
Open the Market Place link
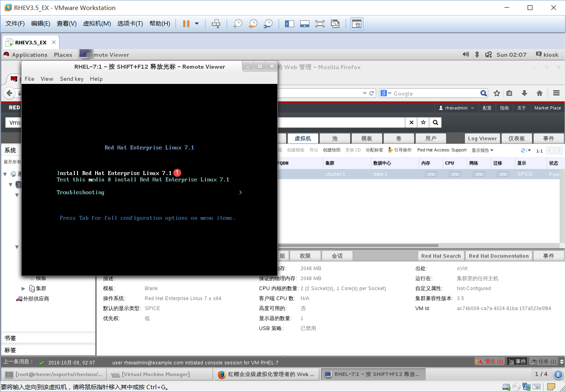coord(548,108)
